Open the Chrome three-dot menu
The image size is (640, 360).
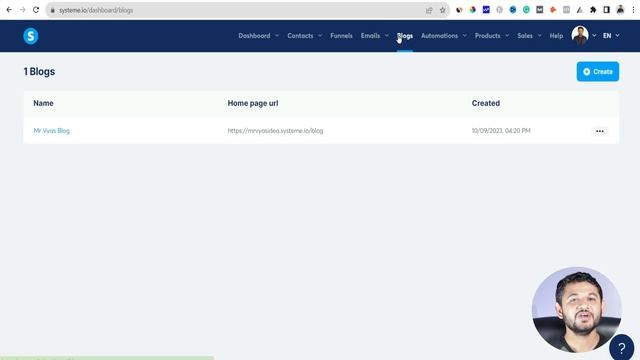pyautogui.click(x=633, y=10)
